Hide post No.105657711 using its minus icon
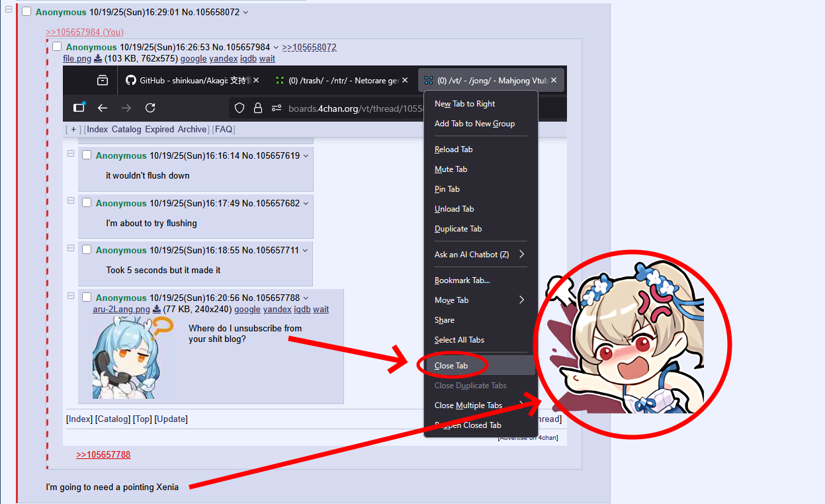The image size is (825, 504). (x=71, y=248)
